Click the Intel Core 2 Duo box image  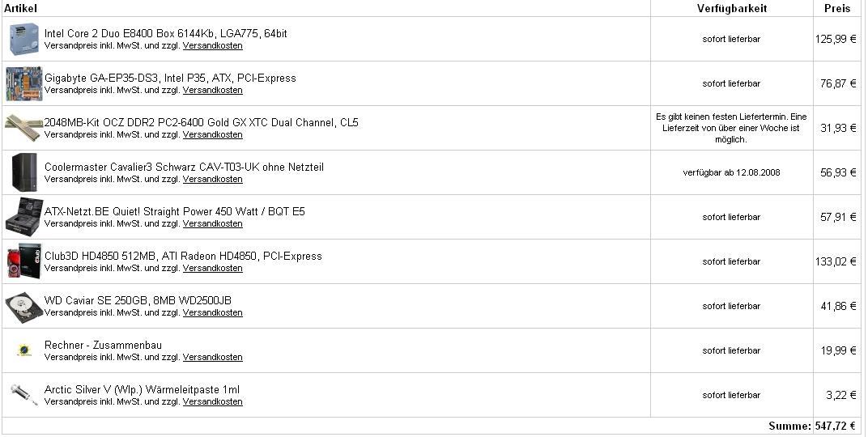coord(24,39)
